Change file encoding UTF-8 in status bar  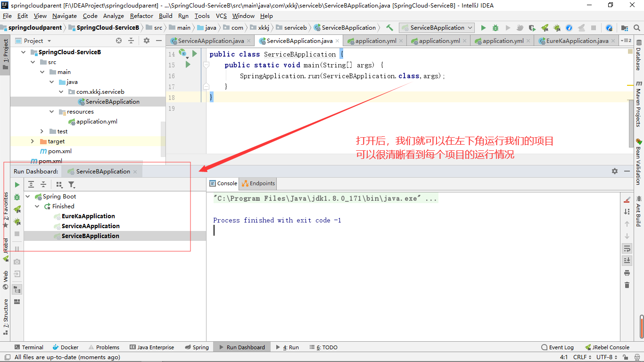(606, 357)
